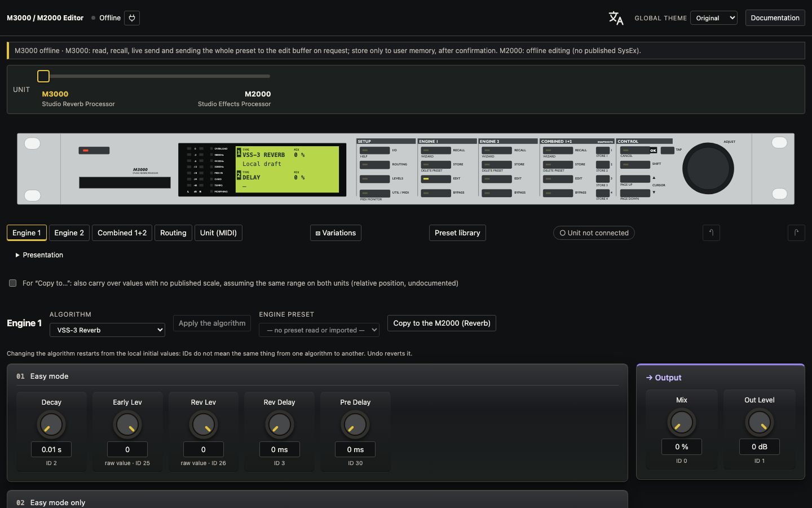The image size is (812, 508).
Task: Click the redo arrow icon
Action: (796, 233)
